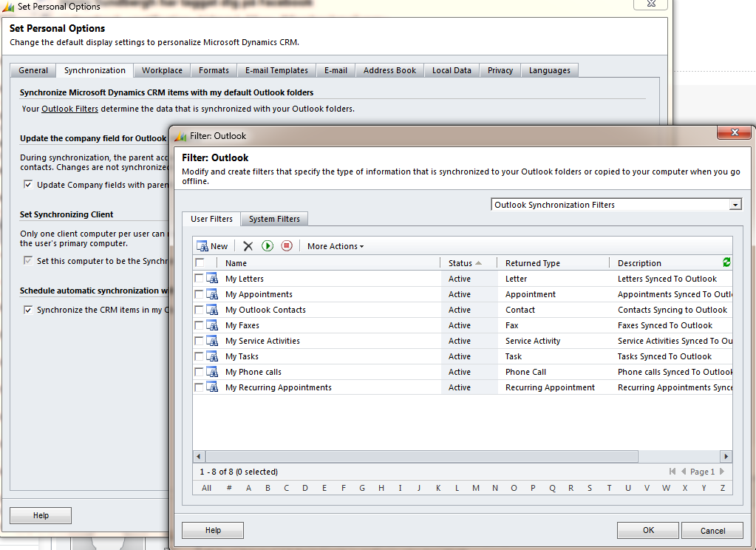Check the My Faxes row checkbox
The width and height of the screenshot is (756, 550).
coord(199,325)
